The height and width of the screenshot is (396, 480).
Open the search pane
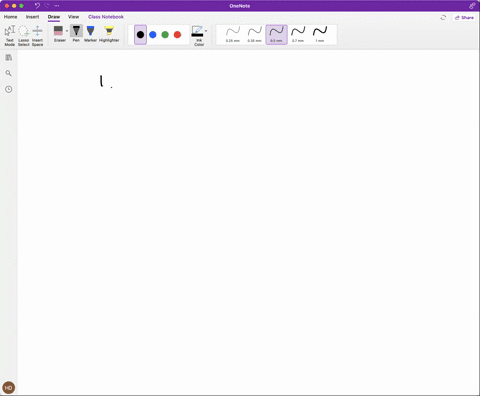[9, 73]
